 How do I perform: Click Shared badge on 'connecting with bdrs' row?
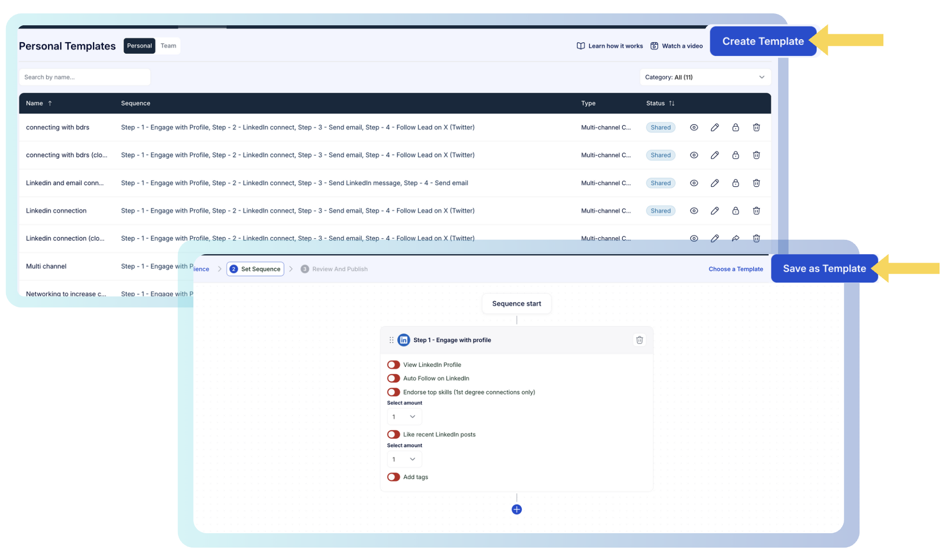point(660,128)
